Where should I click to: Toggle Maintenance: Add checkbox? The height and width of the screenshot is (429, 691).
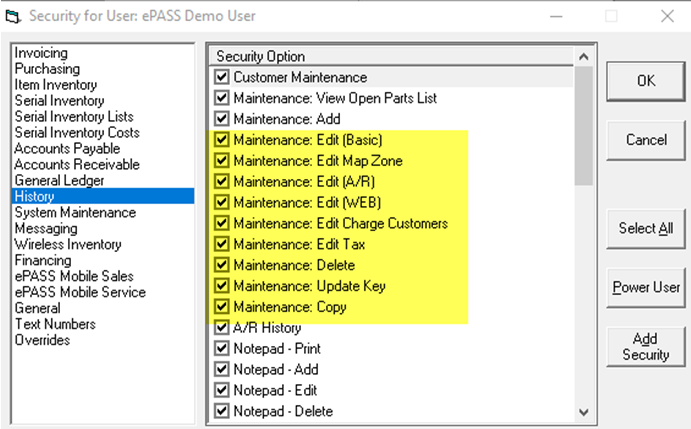click(221, 119)
